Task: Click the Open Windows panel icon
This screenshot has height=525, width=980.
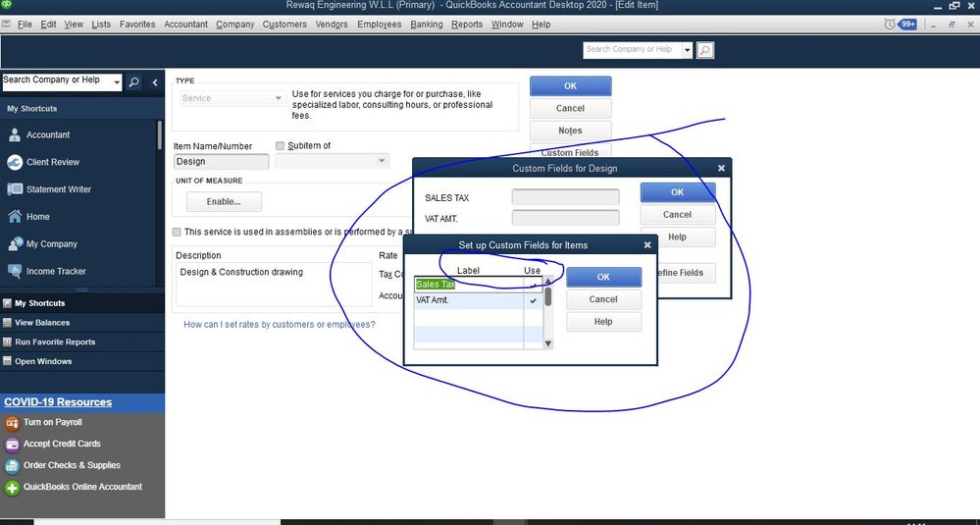Action: tap(8, 361)
